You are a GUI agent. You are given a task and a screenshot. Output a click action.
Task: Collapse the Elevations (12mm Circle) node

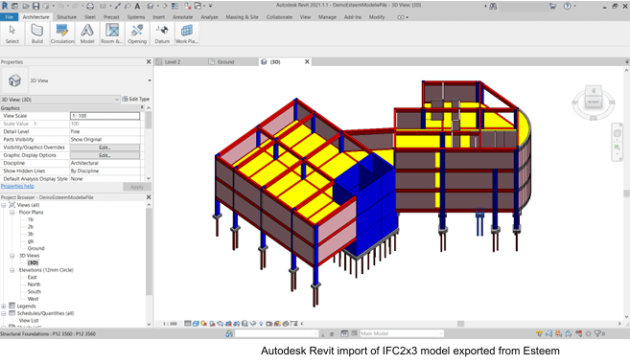tap(12, 270)
